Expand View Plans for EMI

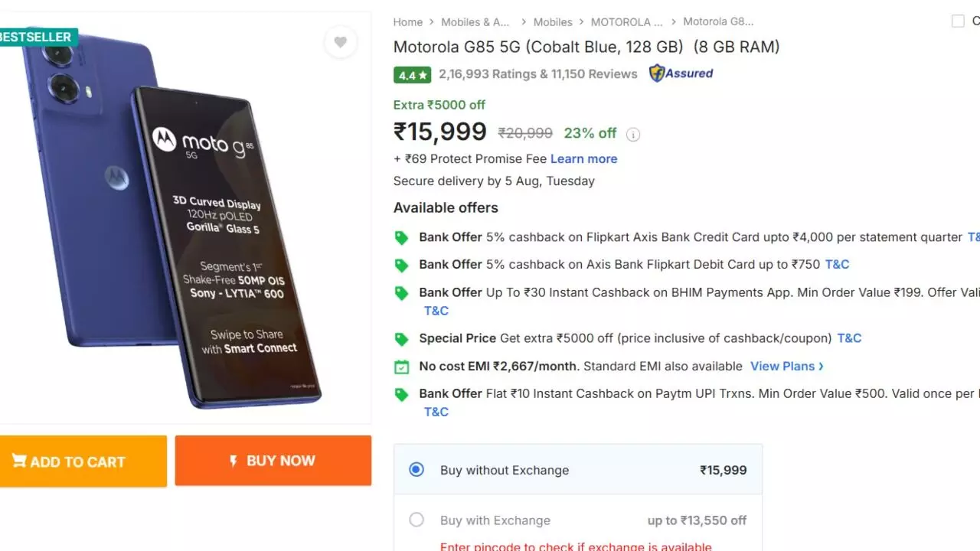pos(786,367)
